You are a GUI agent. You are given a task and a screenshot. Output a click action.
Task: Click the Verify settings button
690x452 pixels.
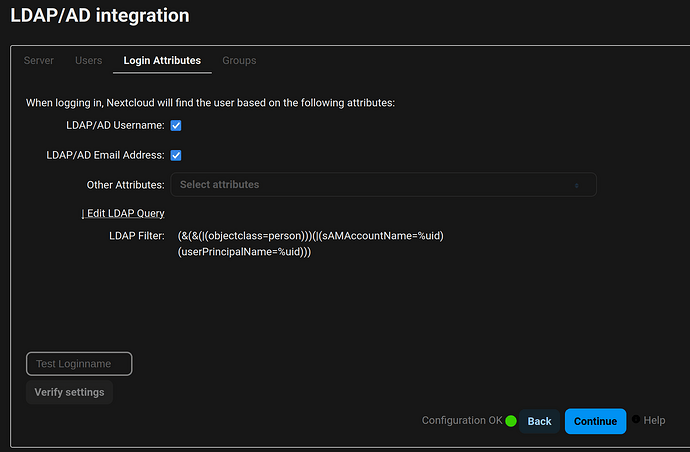tap(70, 392)
